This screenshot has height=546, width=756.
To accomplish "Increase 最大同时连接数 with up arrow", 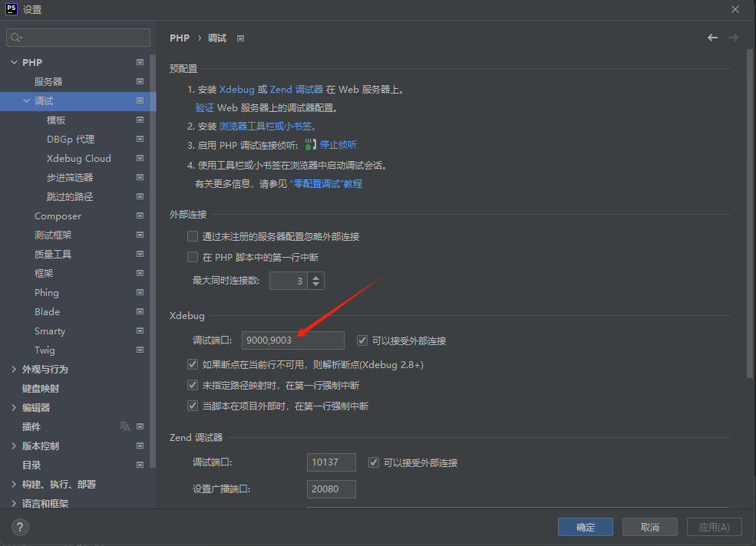I will pos(315,277).
